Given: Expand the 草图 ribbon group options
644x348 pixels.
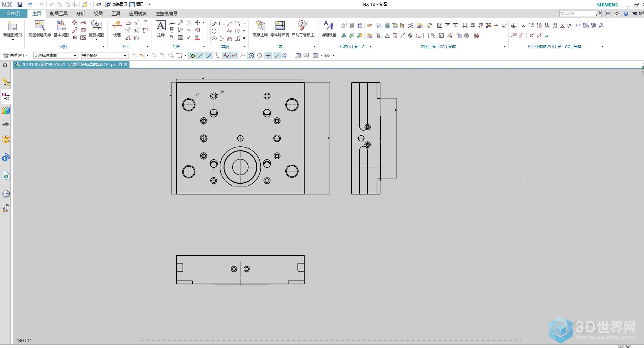Looking at the screenshot, I should tap(245, 47).
